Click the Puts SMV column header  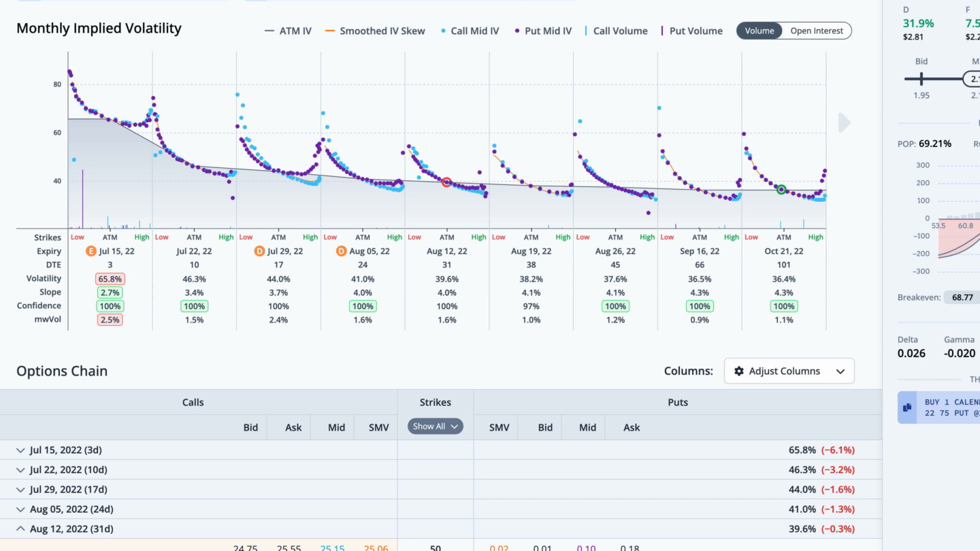pyautogui.click(x=500, y=427)
